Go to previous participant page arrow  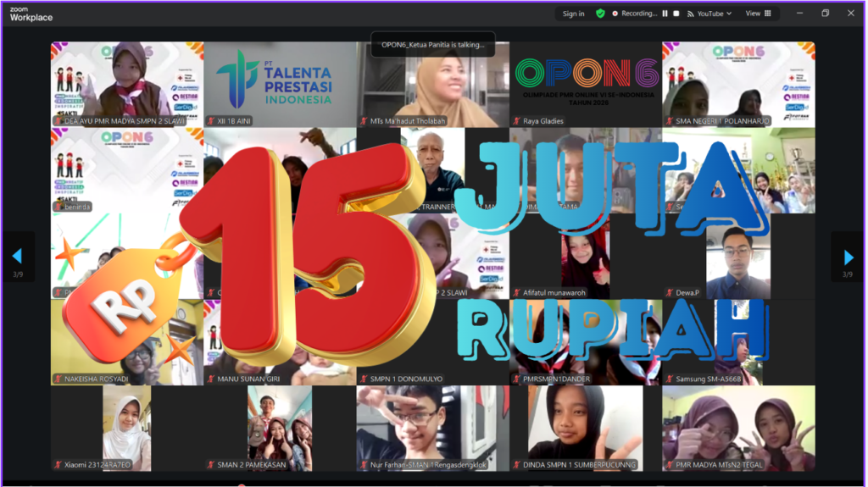tap(17, 257)
